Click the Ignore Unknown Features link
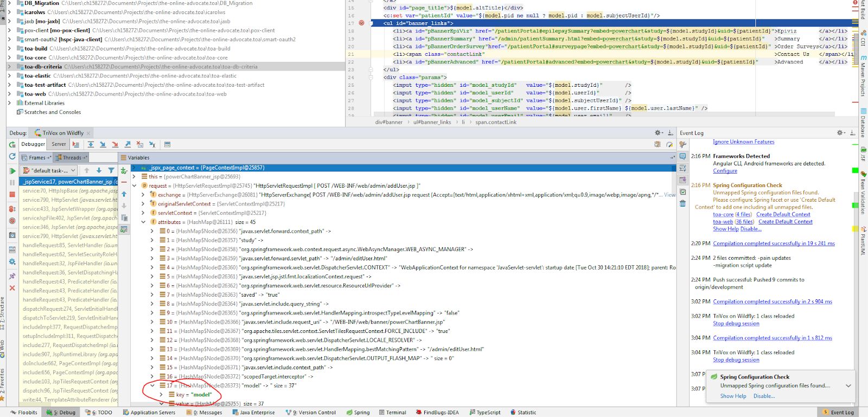The width and height of the screenshot is (868, 417). click(x=743, y=142)
